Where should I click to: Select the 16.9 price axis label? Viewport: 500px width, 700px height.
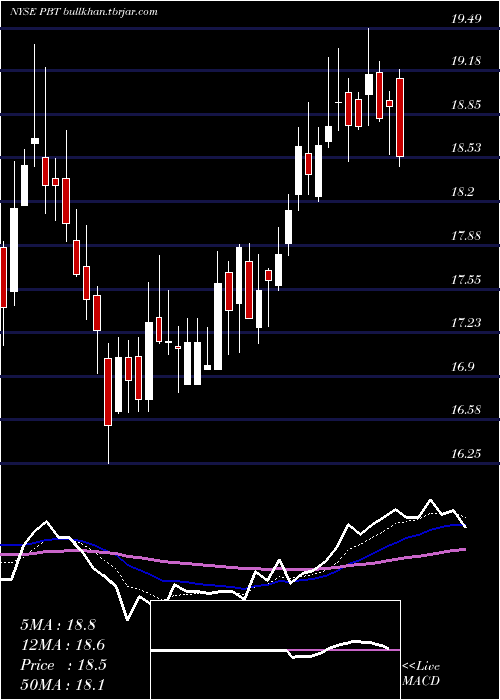coord(462,367)
